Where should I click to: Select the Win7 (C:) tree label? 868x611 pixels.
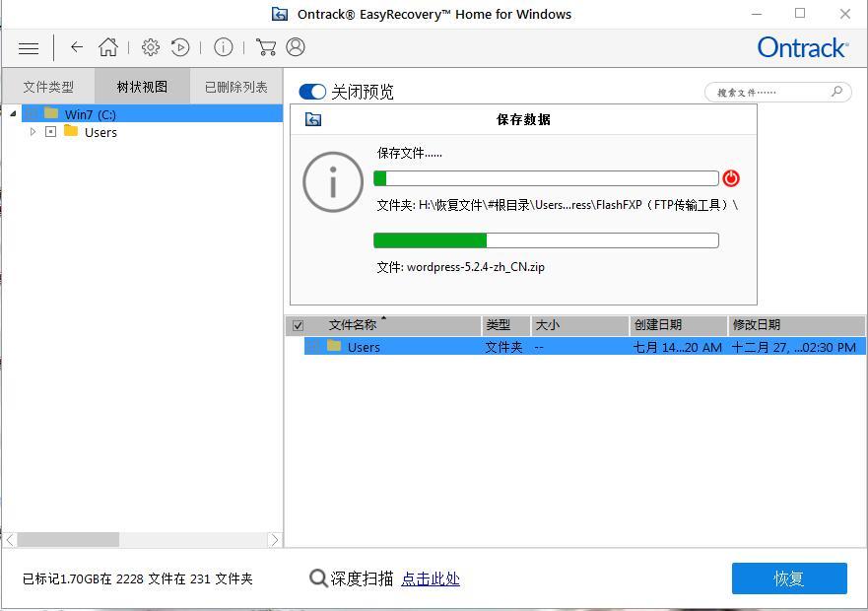(x=91, y=114)
